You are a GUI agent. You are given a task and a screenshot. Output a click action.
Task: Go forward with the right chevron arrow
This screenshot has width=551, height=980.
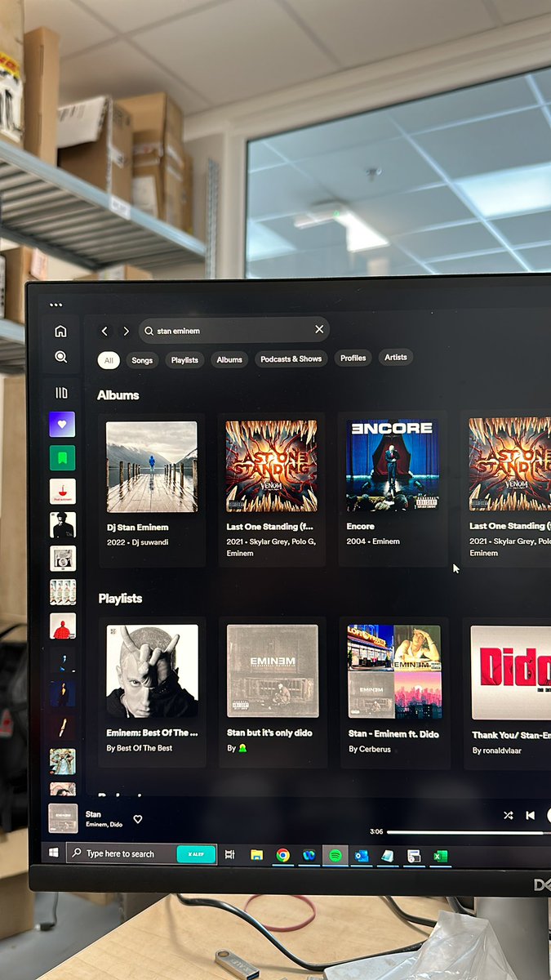tap(126, 331)
